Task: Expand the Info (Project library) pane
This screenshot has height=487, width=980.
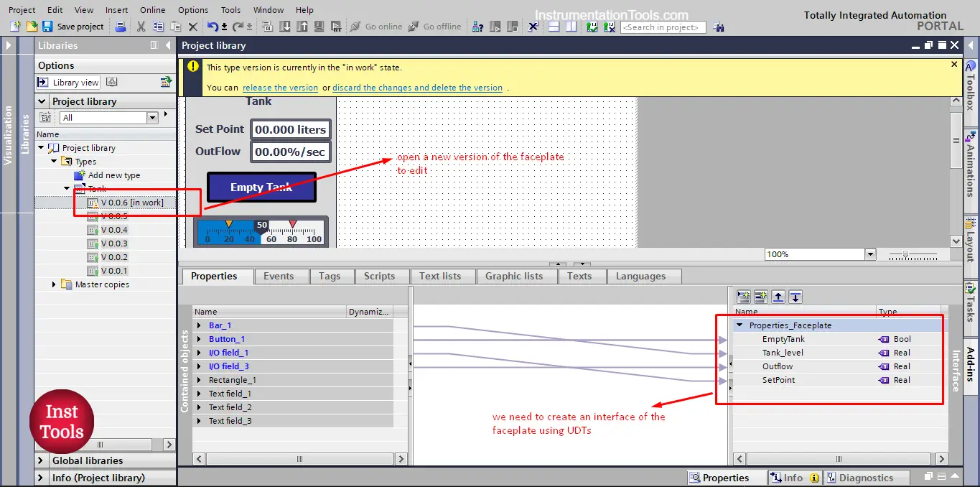Action: click(x=42, y=478)
